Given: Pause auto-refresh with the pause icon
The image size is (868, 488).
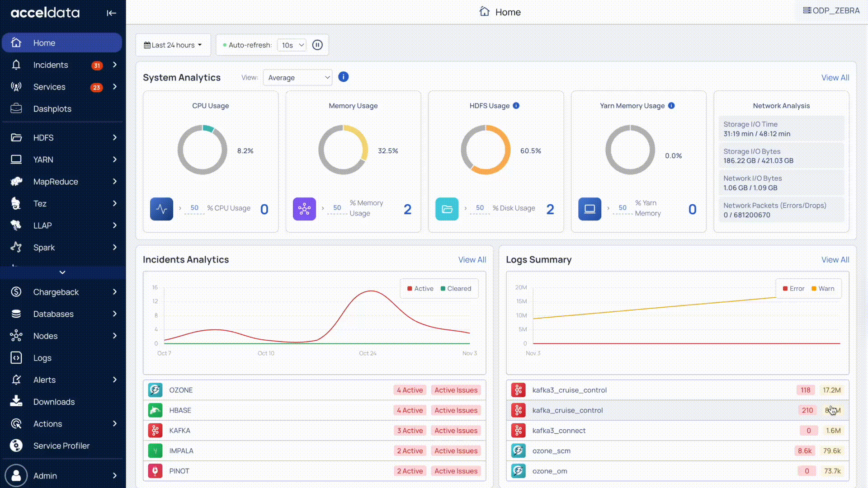Looking at the screenshot, I should 317,45.
